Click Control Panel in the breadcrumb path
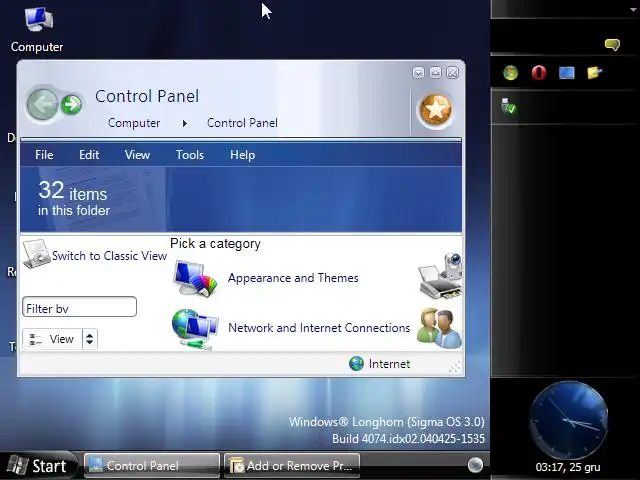The height and width of the screenshot is (480, 640). coord(242,123)
